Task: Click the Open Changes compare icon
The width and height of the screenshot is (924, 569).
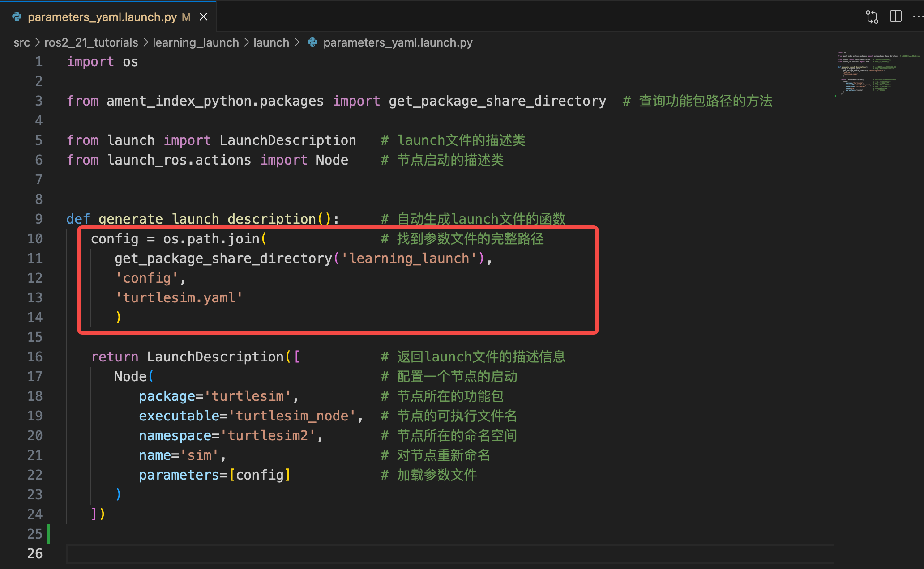Action: pos(872,17)
